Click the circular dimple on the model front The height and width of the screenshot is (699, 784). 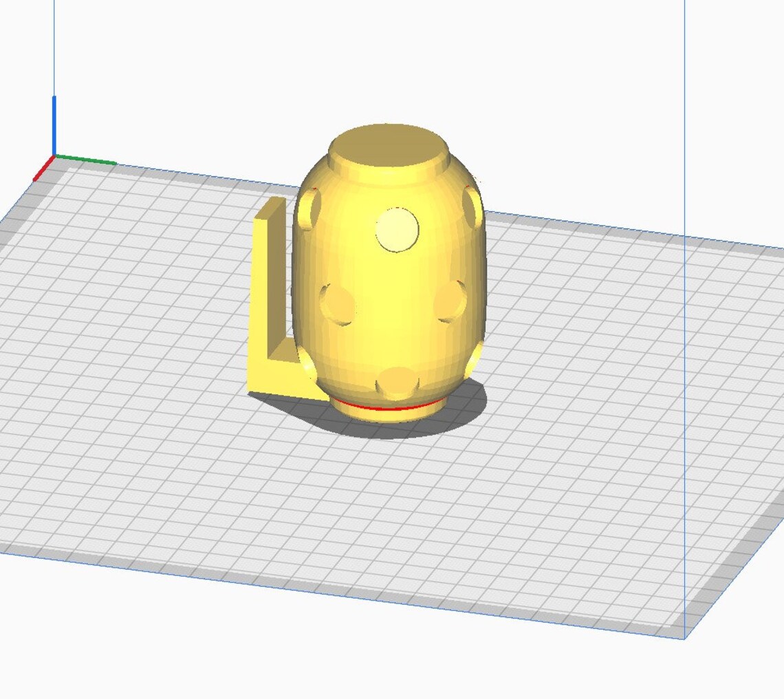pyautogui.click(x=396, y=230)
